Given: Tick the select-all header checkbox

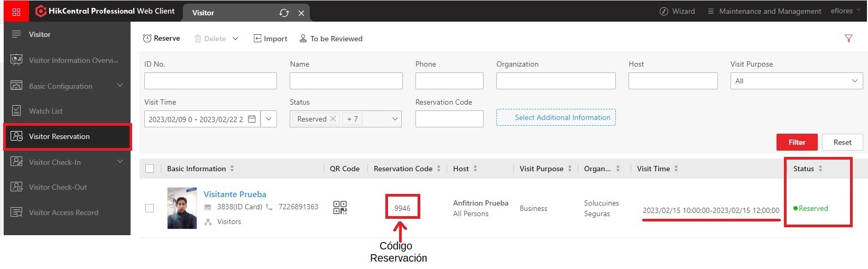Looking at the screenshot, I should 150,169.
